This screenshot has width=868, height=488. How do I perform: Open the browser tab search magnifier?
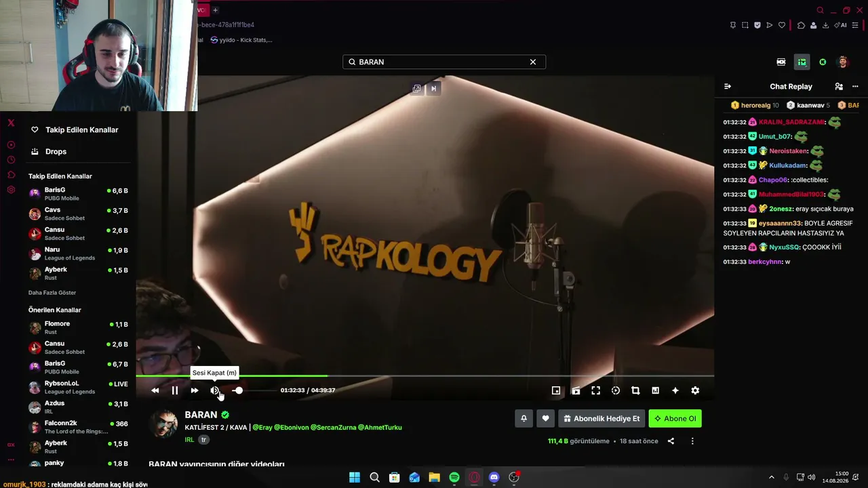820,10
